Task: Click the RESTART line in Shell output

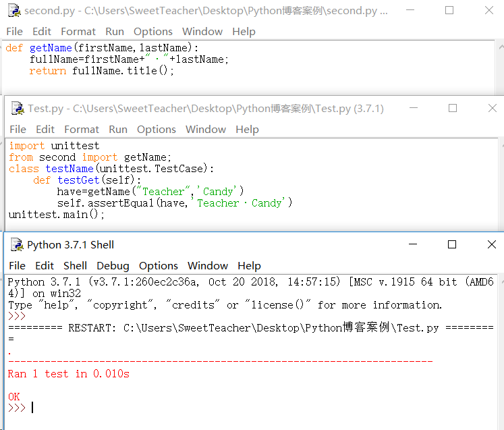Action: [251, 327]
